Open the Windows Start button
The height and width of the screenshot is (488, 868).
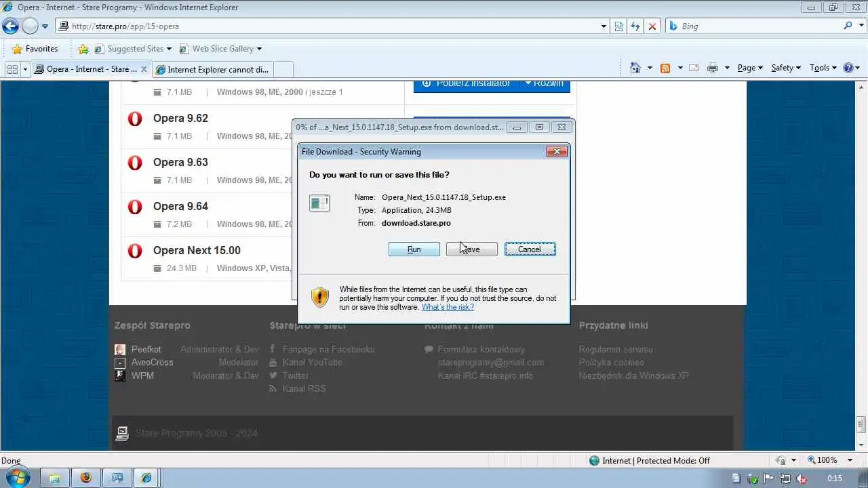coord(17,477)
